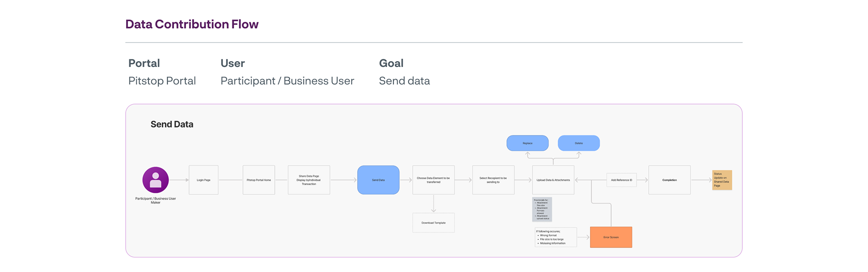Viewport: 868px width, 272px height.
Task: Click the 'If following occurs' note
Action: 555,237
